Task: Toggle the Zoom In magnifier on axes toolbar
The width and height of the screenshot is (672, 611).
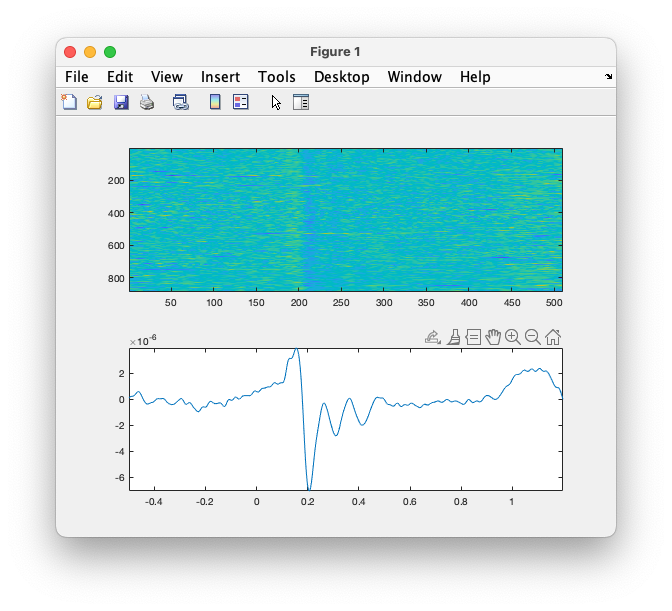Action: pyautogui.click(x=512, y=337)
